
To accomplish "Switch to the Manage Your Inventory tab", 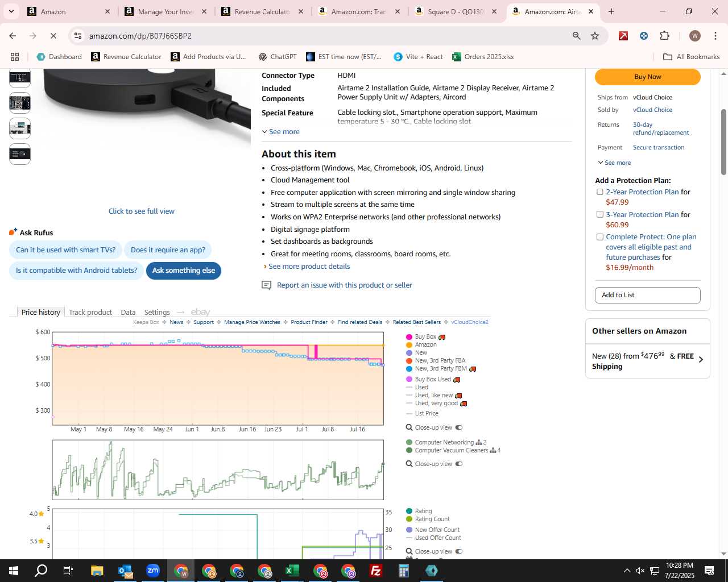I will 167,11.
